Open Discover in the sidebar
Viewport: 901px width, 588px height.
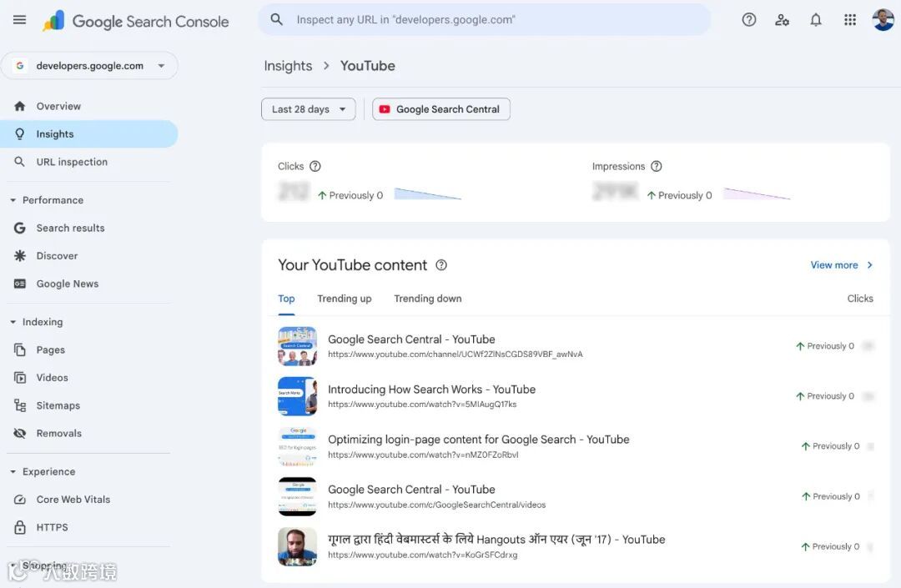point(89,255)
